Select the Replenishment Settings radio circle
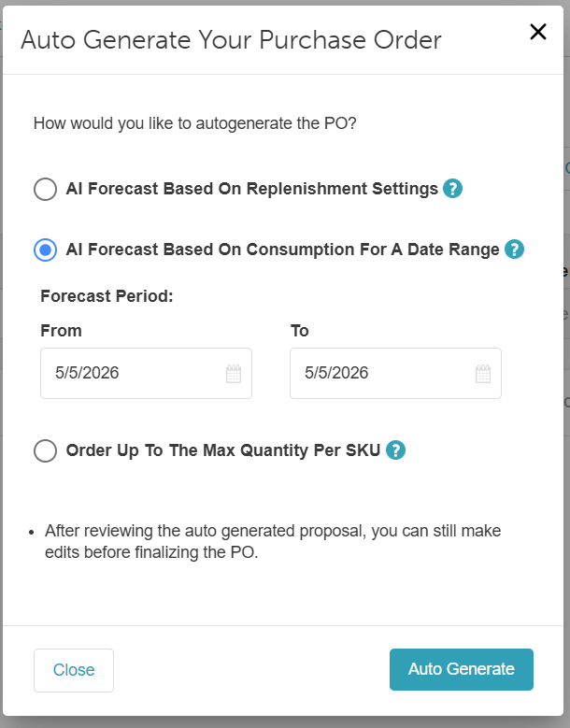 pyautogui.click(x=46, y=189)
